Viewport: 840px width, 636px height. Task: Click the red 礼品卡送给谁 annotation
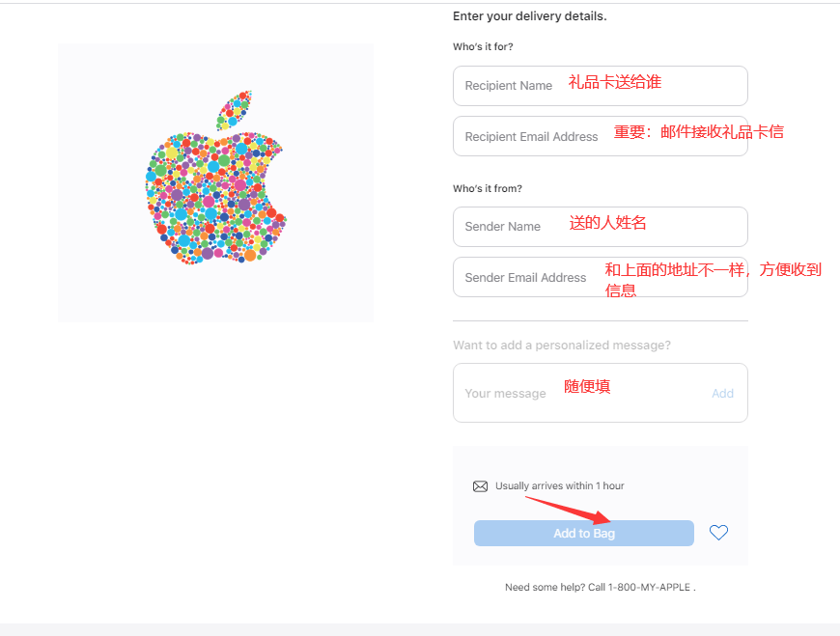click(x=614, y=83)
